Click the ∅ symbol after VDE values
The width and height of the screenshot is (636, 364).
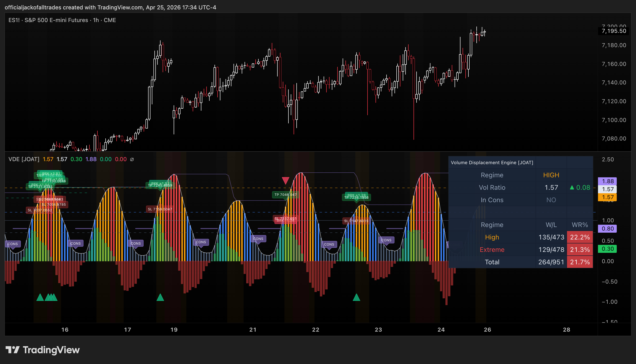(132, 159)
